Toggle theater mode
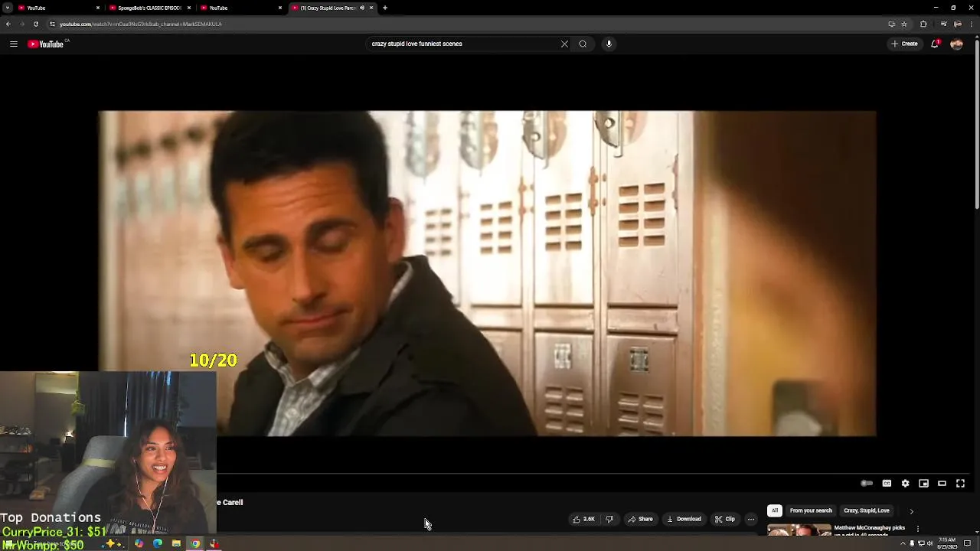Screen dimensions: 980x551 pyautogui.click(x=942, y=484)
